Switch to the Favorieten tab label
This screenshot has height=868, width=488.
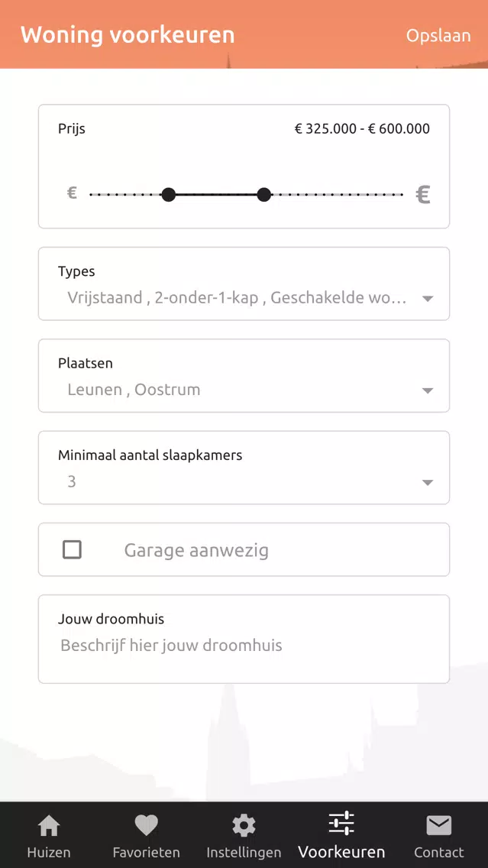click(146, 852)
